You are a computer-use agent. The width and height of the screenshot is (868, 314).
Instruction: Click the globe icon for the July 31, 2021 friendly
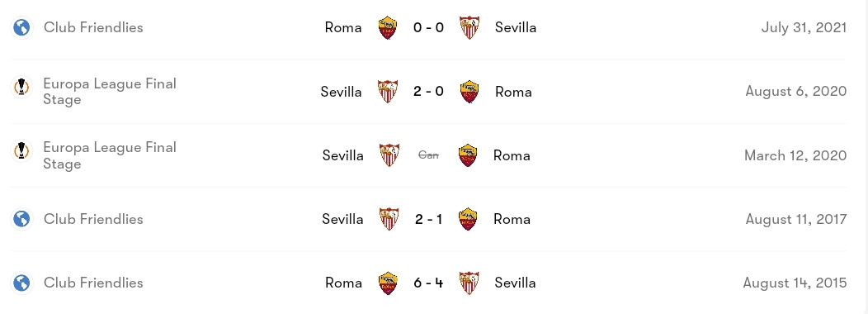click(x=21, y=27)
